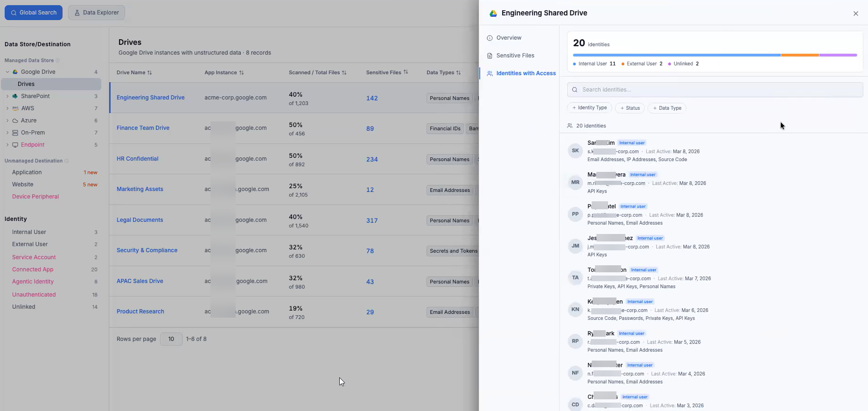Click the Google Drive icon in panel header
The width and height of the screenshot is (868, 411).
[493, 14]
